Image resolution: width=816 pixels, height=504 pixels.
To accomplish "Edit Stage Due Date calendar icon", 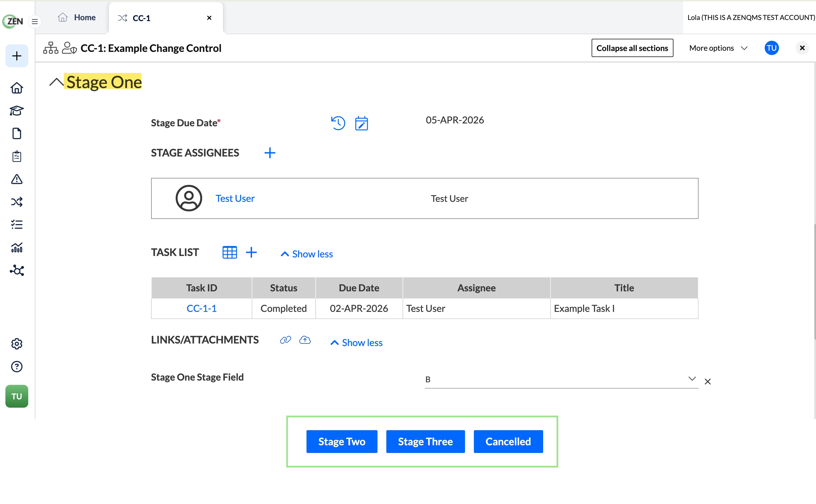I will click(x=361, y=123).
